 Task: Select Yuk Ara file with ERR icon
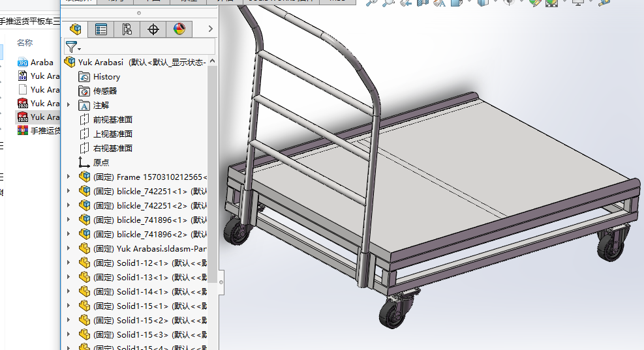point(39,76)
